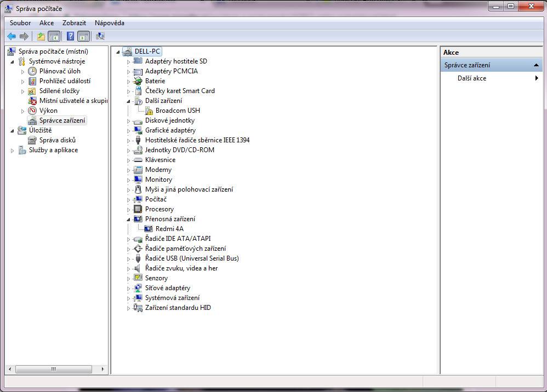
Task: Open the Akce menu
Action: point(47,23)
